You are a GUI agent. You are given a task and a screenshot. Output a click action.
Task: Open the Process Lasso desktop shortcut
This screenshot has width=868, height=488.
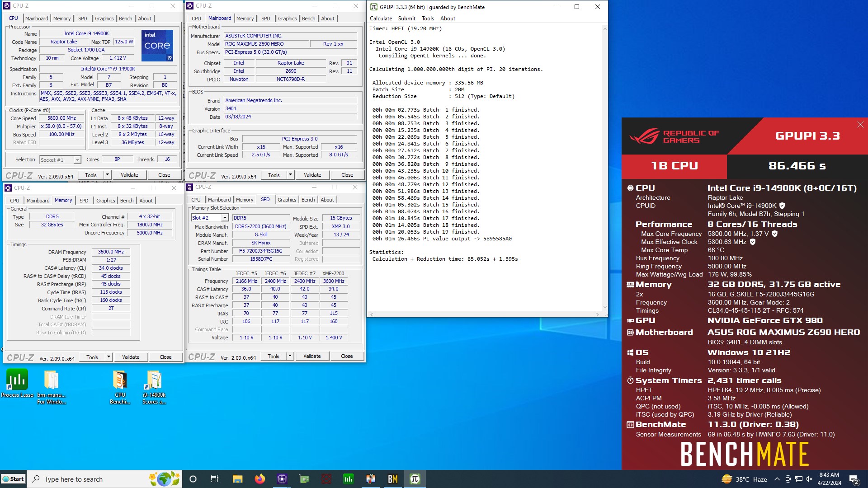click(17, 384)
